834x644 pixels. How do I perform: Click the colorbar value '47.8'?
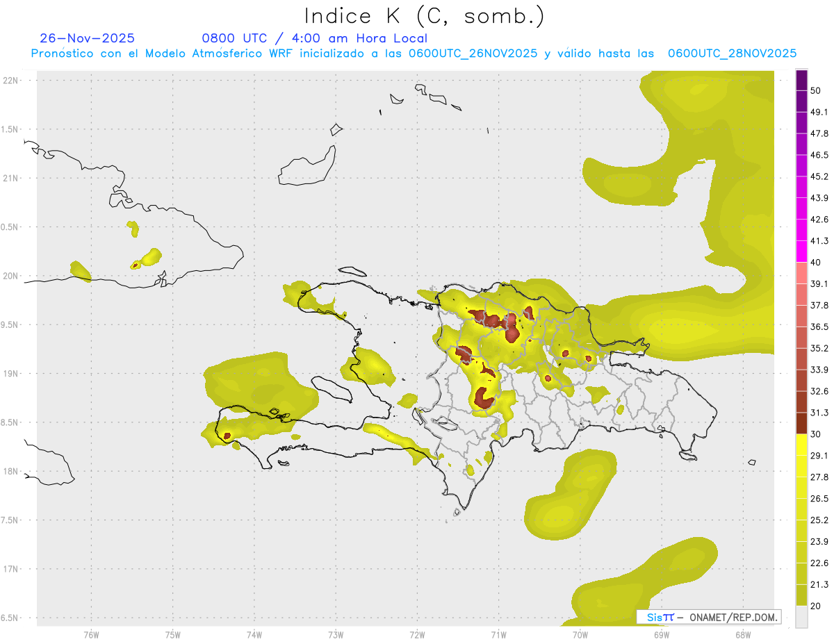click(x=819, y=133)
